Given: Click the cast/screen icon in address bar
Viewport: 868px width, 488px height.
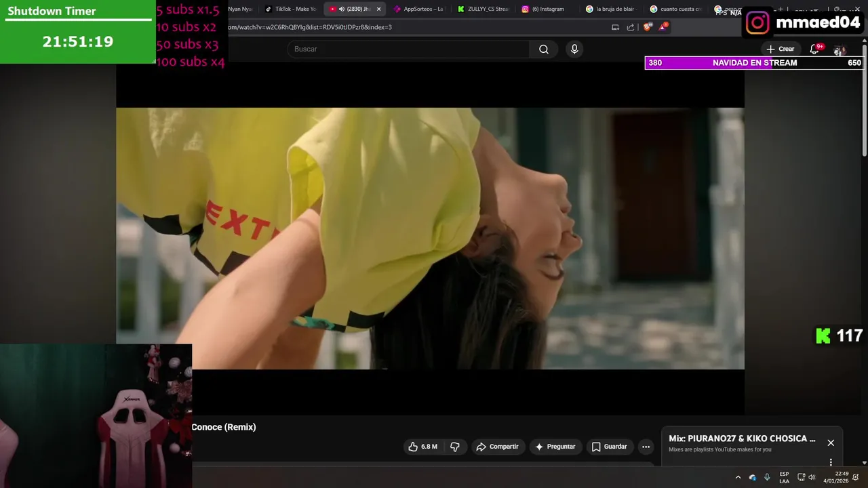Looking at the screenshot, I should pyautogui.click(x=615, y=27).
